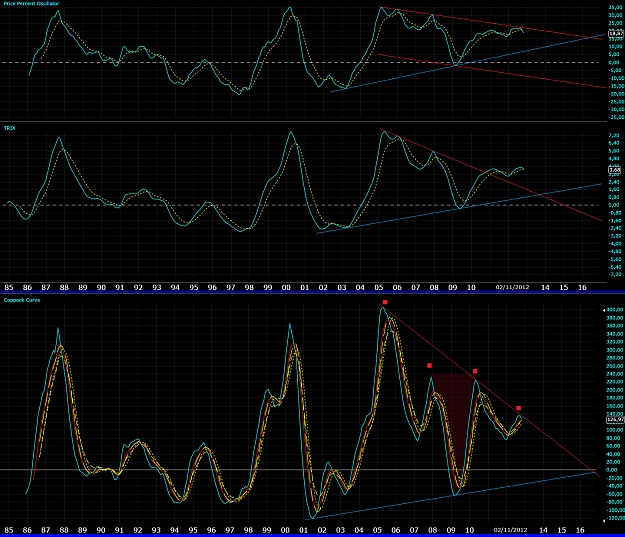Click year label 14 on the Coppock Curve time axis
Viewport: 625px width, 537px height.
(543, 530)
